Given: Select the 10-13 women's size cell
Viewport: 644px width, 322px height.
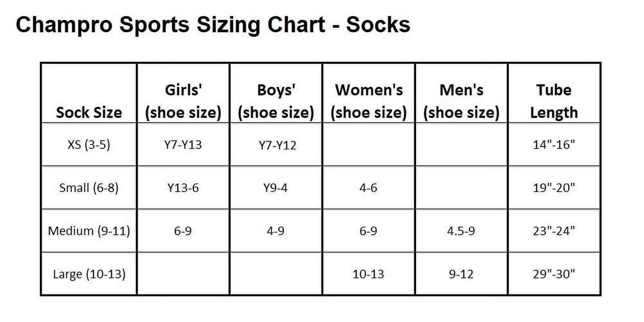Looking at the screenshot, I should point(368,274).
